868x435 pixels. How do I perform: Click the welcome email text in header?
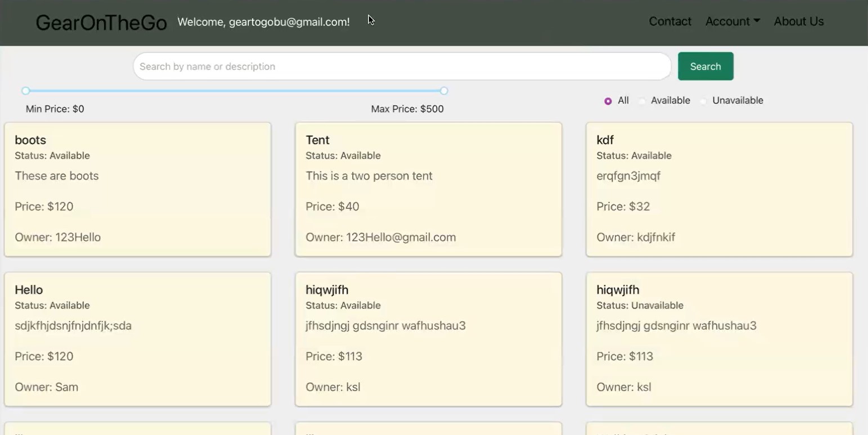264,22
